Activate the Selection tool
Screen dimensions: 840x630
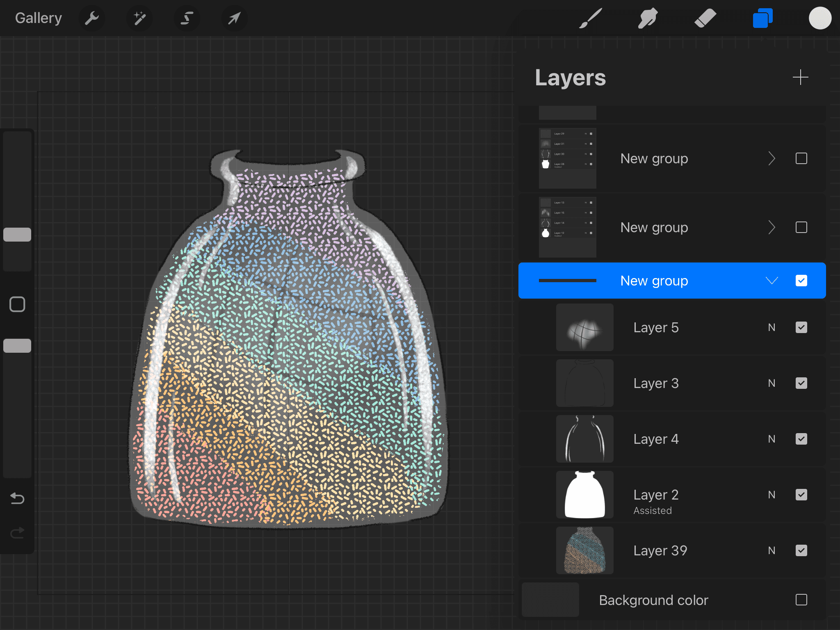pyautogui.click(x=187, y=18)
